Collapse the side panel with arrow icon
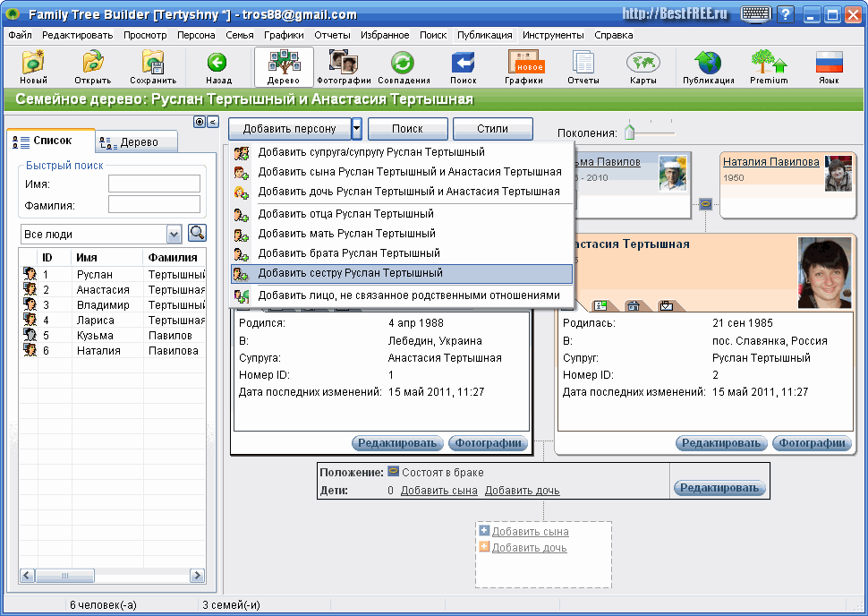The width and height of the screenshot is (868, 616). (213, 122)
